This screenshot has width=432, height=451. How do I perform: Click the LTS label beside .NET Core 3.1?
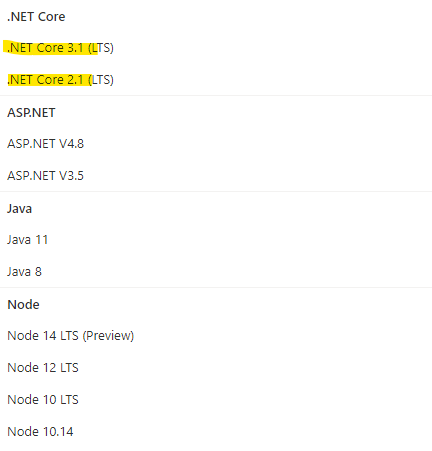(x=101, y=48)
